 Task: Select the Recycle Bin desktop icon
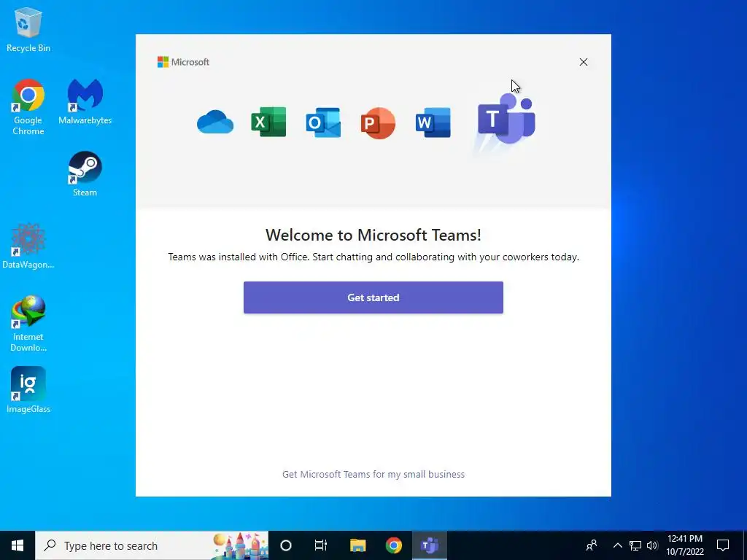(x=28, y=29)
